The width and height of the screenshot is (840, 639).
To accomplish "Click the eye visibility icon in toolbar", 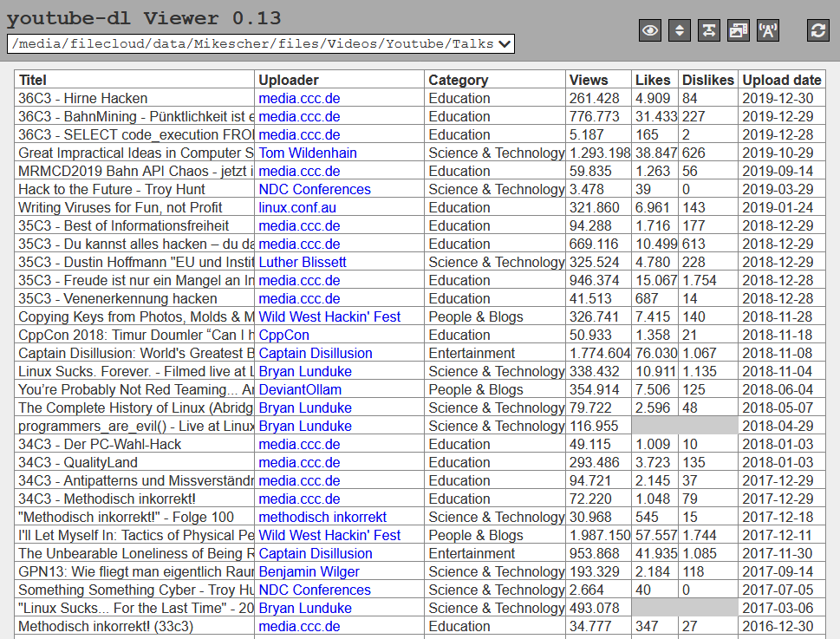I will click(650, 30).
